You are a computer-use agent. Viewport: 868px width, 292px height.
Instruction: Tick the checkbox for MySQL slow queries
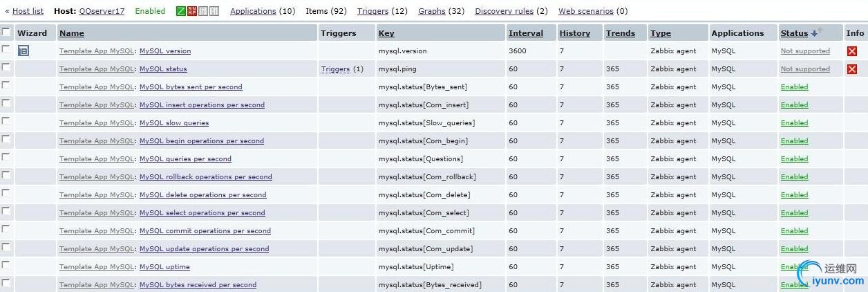click(x=6, y=121)
